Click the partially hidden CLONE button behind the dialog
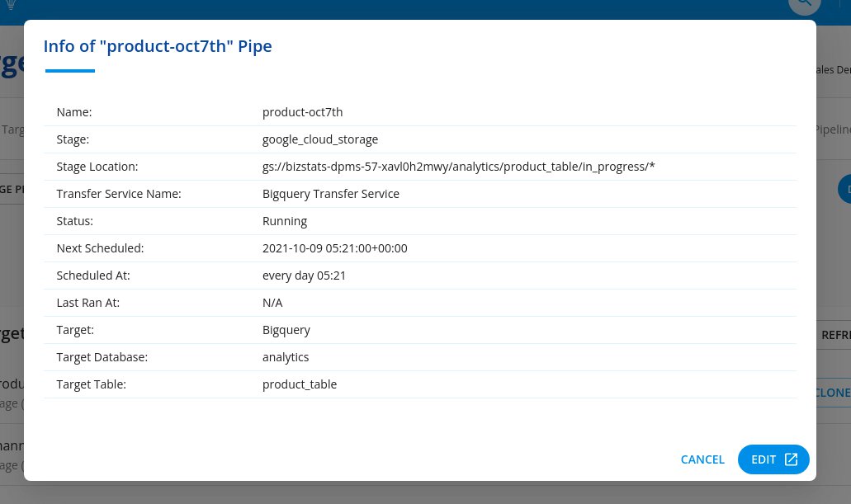 (x=834, y=393)
